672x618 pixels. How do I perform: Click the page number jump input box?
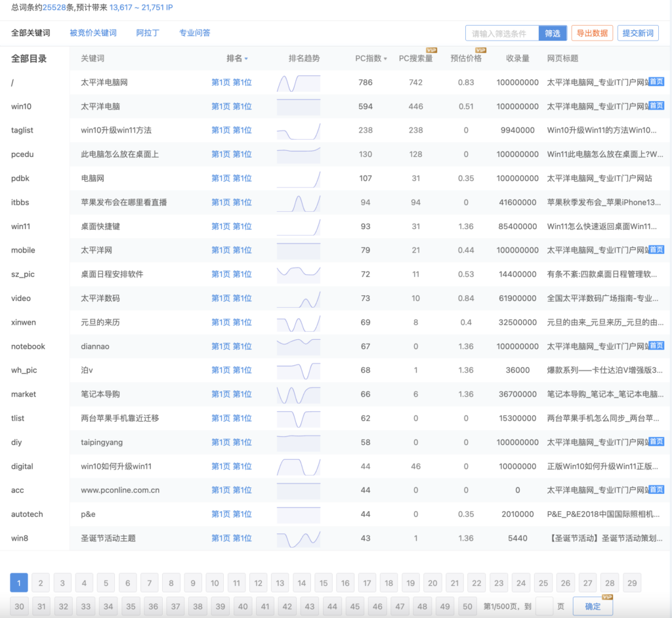click(x=544, y=606)
